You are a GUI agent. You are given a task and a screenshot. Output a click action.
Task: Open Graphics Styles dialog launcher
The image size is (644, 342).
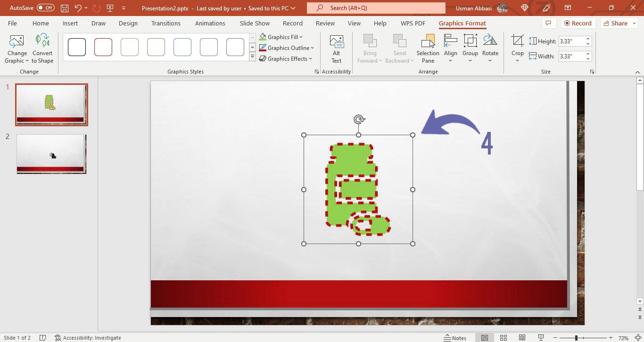pyautogui.click(x=317, y=72)
